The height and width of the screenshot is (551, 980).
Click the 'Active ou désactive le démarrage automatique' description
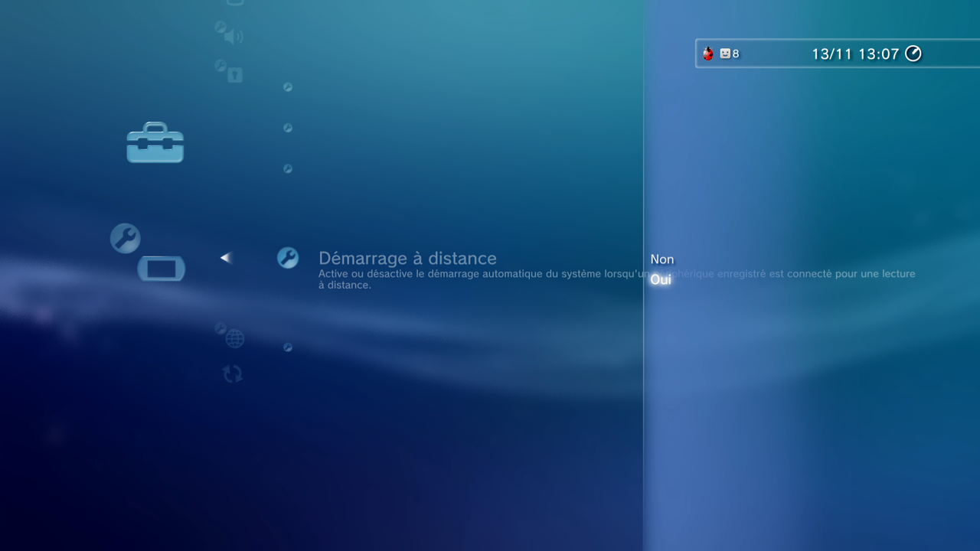(617, 279)
